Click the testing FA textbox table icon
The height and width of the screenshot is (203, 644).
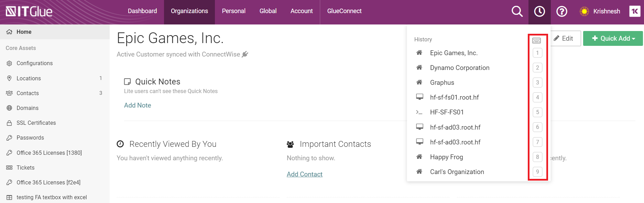[9, 197]
